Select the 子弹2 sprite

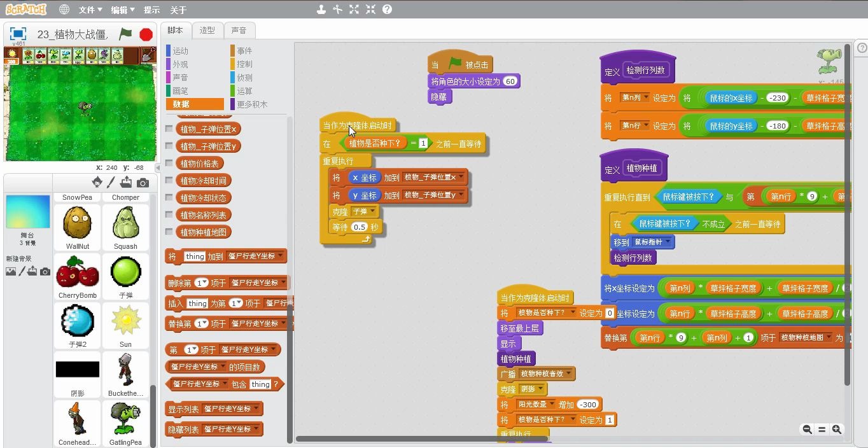coord(78,326)
